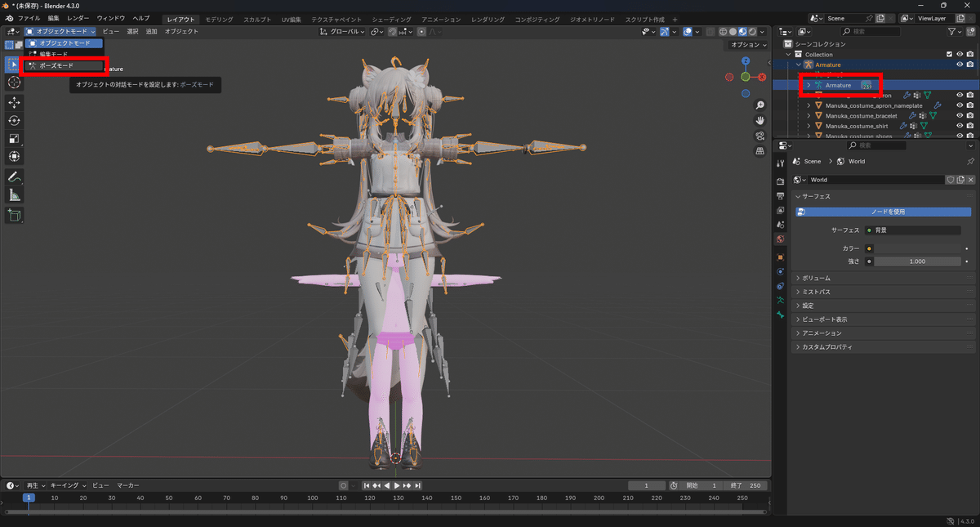The height and width of the screenshot is (527, 980).
Task: Select the Move tool in the viewport toolbar
Action: pos(14,103)
